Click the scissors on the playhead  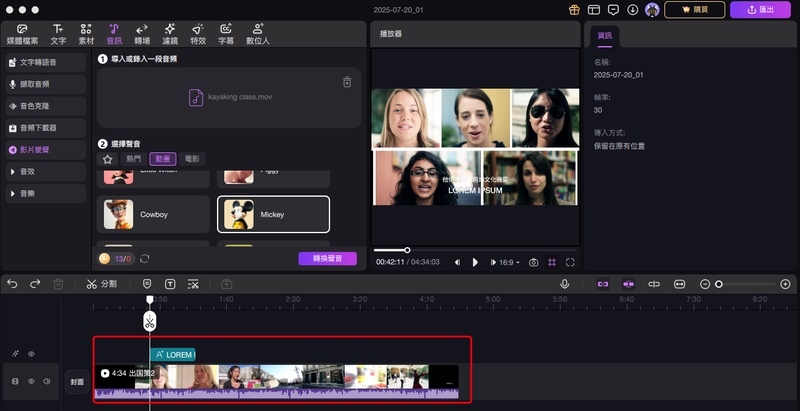pyautogui.click(x=149, y=322)
